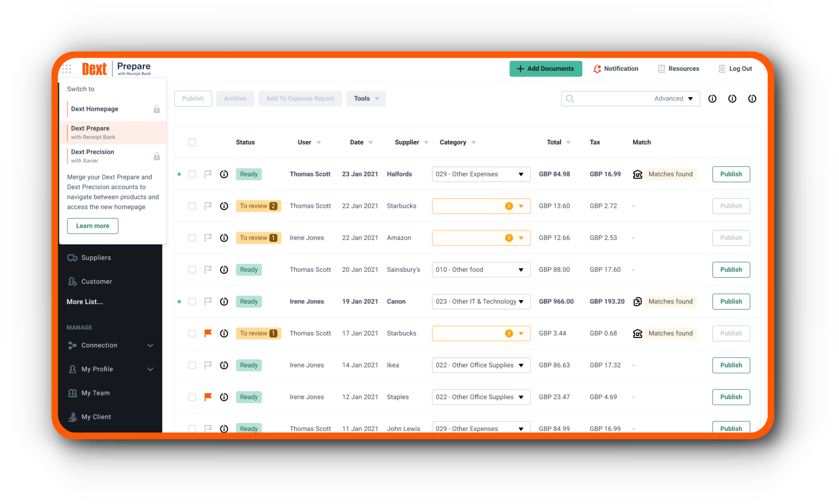Click the bank match icon on Canon row
Image resolution: width=839 pixels, height=504 pixels.
pyautogui.click(x=637, y=301)
